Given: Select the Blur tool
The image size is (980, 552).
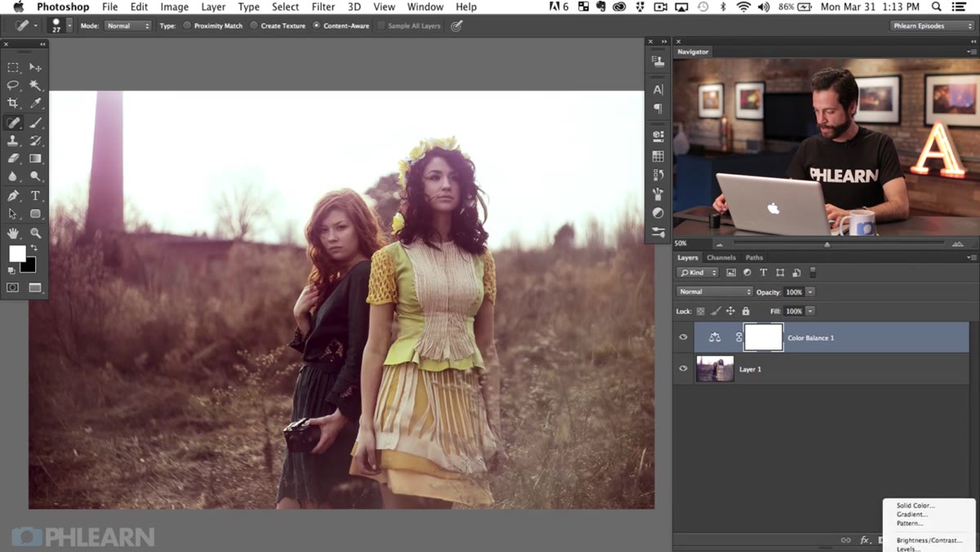Looking at the screenshot, I should click(13, 176).
